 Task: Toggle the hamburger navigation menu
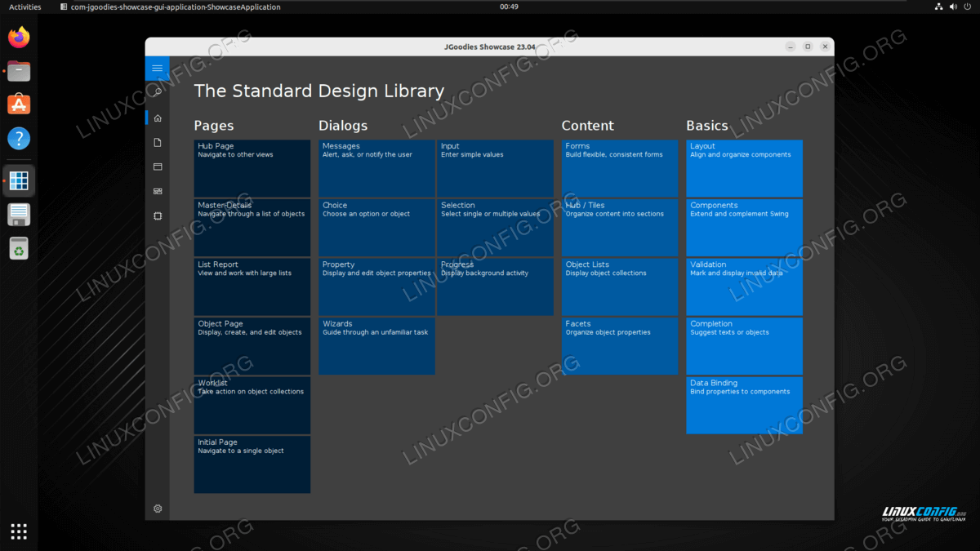[x=158, y=69]
